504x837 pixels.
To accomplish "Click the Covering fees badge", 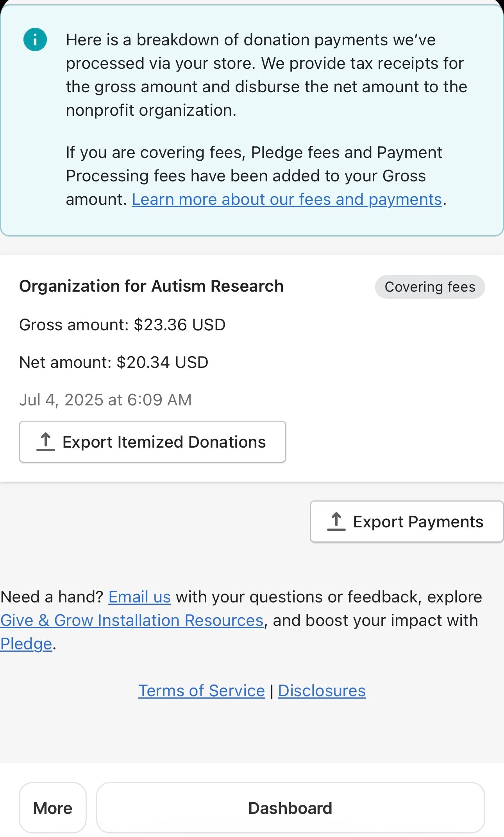I will click(x=430, y=287).
